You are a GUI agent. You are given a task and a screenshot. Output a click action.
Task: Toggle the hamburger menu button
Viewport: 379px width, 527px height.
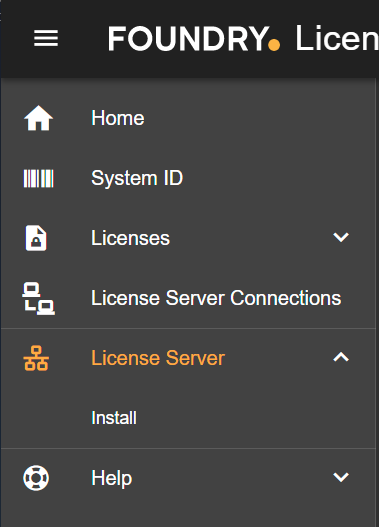46,38
